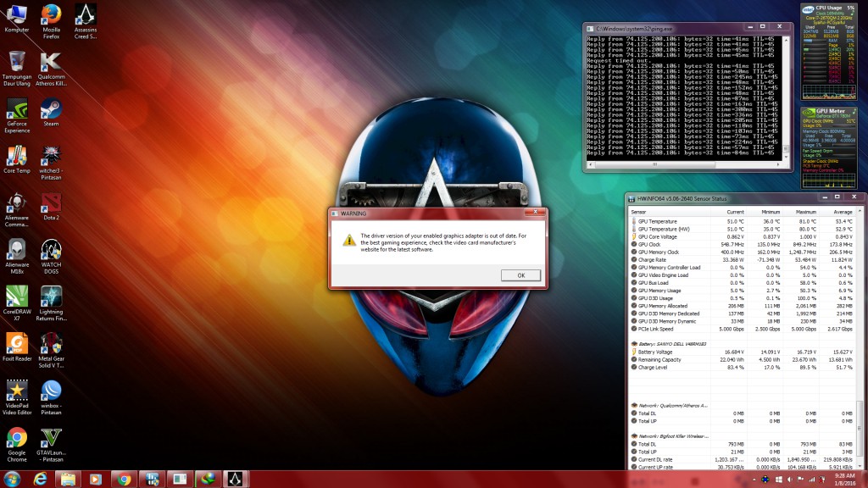868x488 pixels.
Task: Select the Battery: SANYO DELL group header
Action: pos(742,344)
